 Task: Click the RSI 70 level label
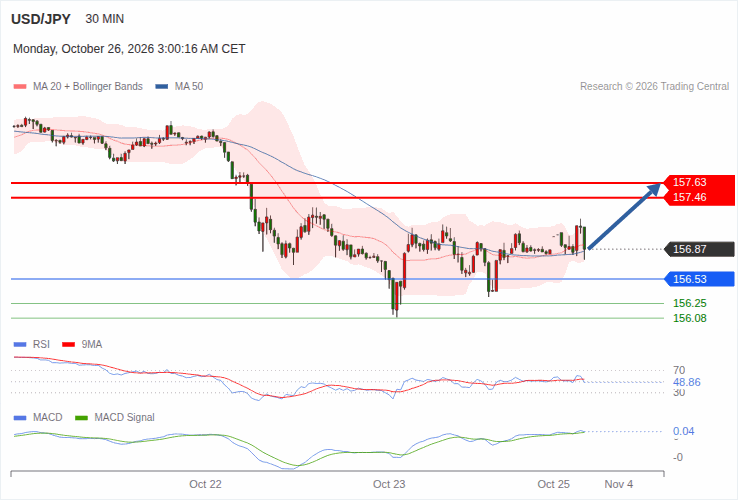click(x=679, y=370)
